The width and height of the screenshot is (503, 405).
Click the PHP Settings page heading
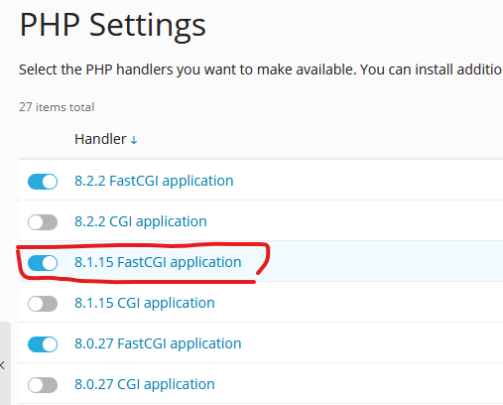(x=113, y=25)
